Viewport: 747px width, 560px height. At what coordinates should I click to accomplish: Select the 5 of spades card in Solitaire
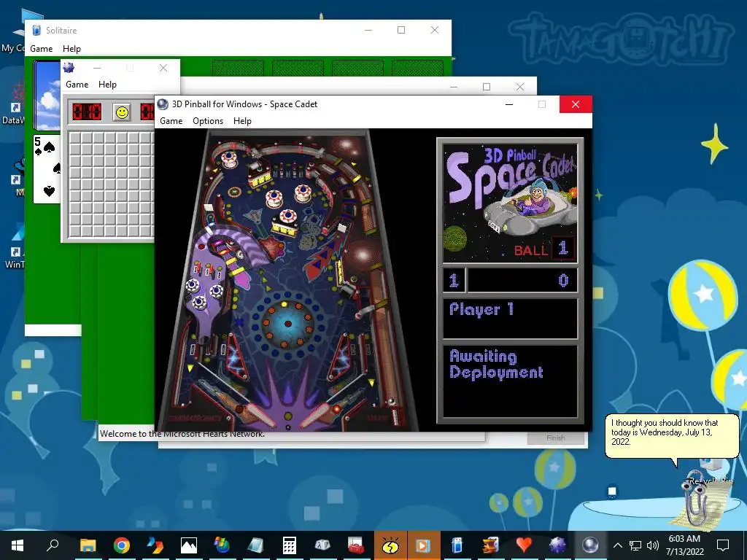click(47, 168)
